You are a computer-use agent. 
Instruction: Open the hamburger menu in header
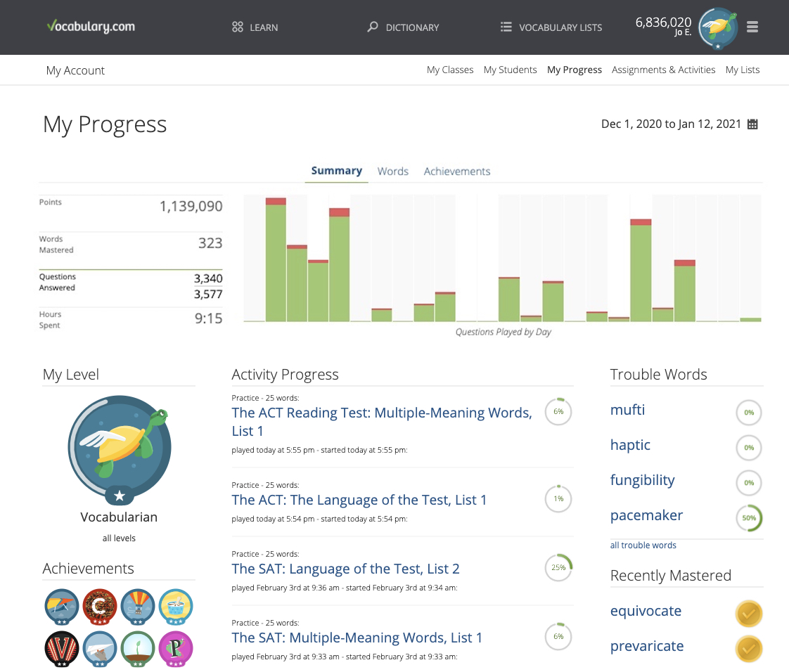point(752,27)
